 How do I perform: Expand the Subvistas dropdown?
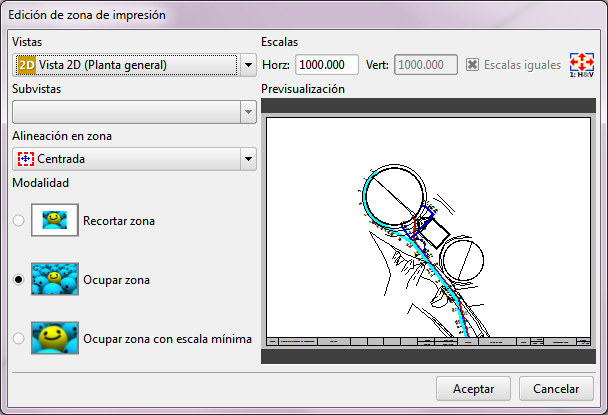tap(248, 113)
